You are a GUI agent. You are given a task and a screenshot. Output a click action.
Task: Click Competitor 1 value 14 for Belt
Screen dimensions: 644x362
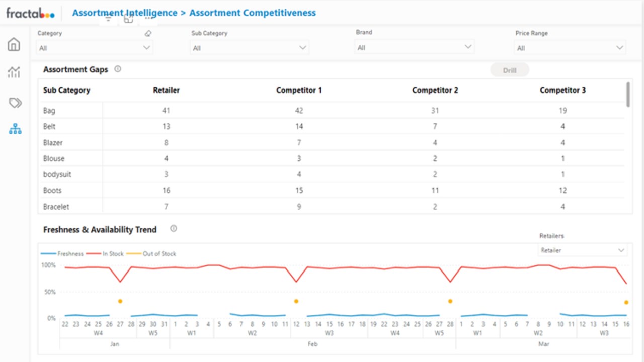tap(299, 127)
